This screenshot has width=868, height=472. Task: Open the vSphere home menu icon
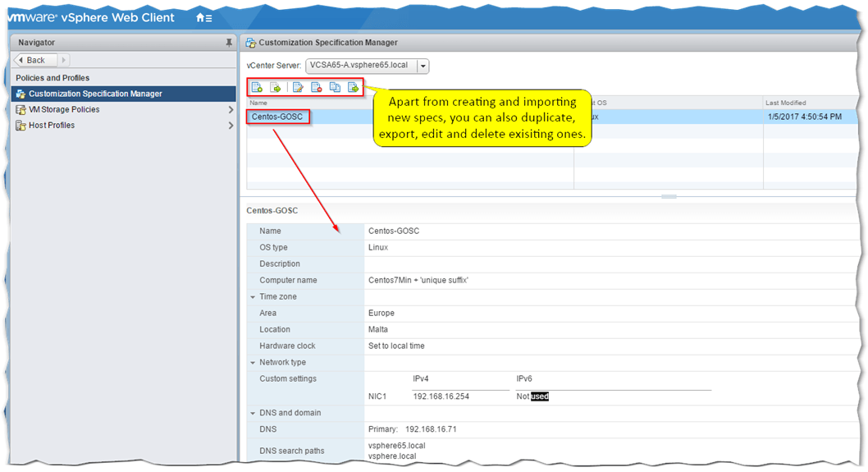(203, 18)
